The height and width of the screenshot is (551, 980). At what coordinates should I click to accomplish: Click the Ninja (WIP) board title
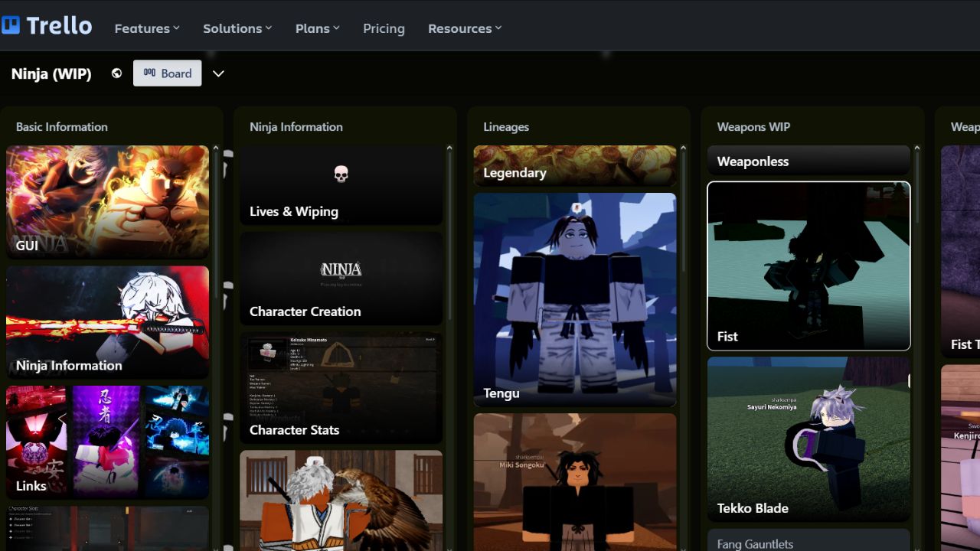(x=51, y=73)
